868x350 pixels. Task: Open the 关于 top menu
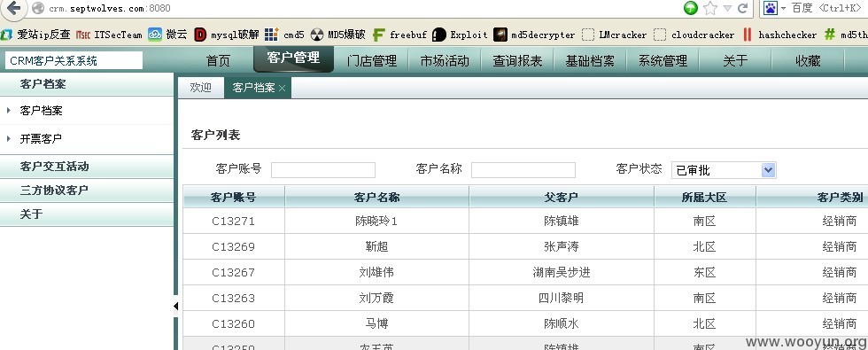735,60
